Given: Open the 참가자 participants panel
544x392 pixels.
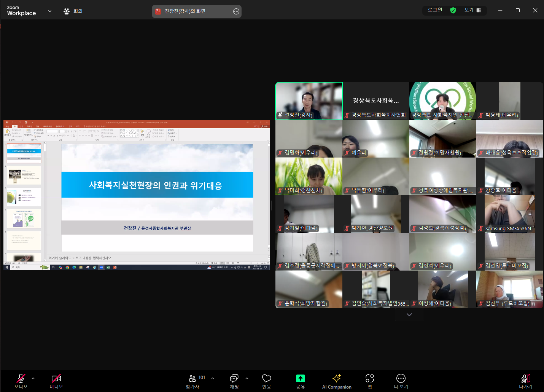Looking at the screenshot, I should (x=192, y=381).
